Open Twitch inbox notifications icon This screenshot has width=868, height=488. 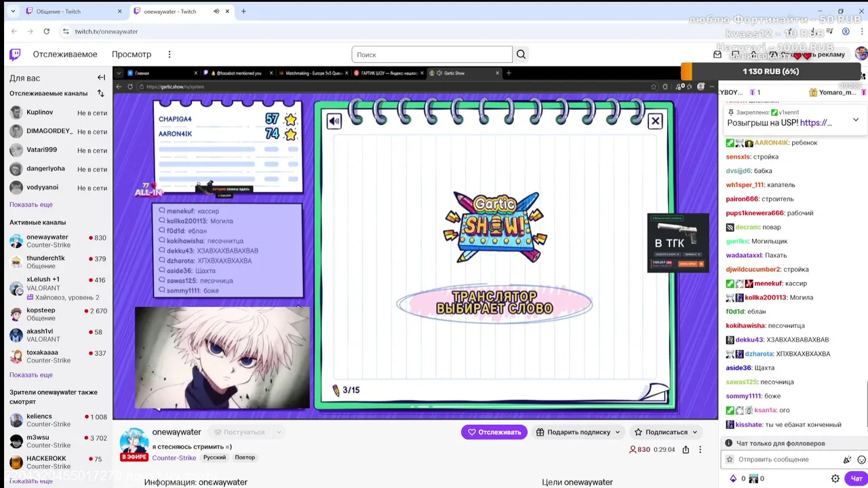tap(717, 54)
